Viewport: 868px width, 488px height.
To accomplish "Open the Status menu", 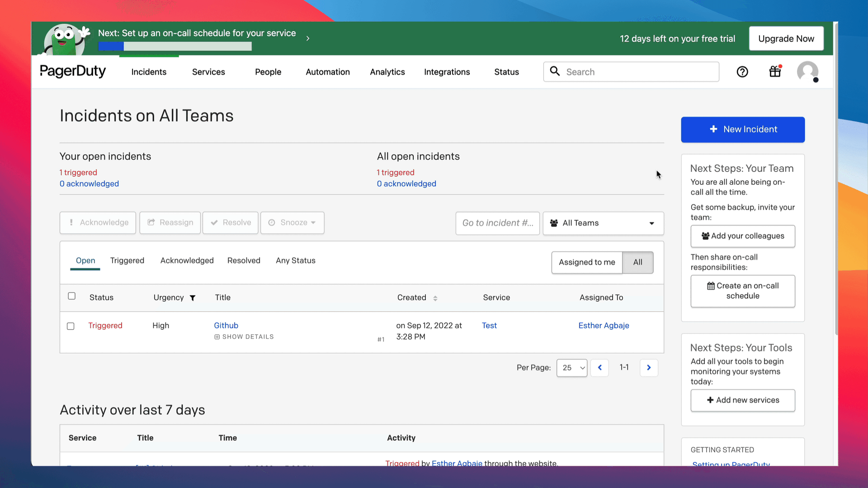I will pyautogui.click(x=507, y=72).
